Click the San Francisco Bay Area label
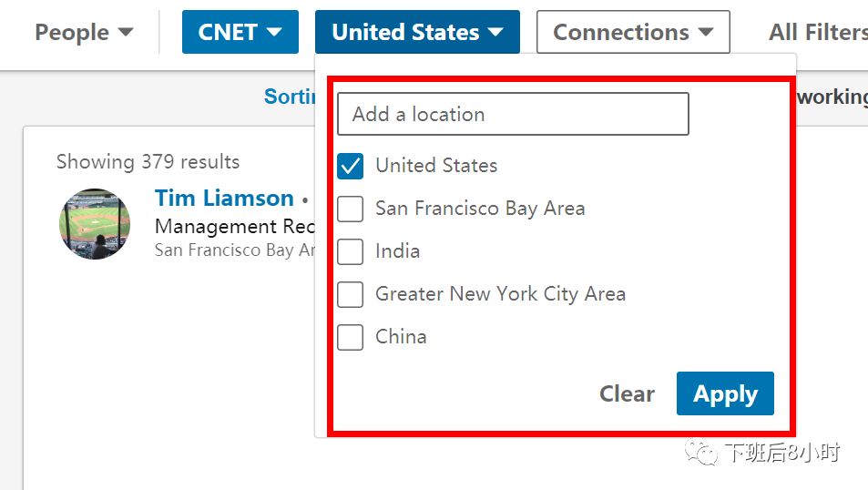 [x=480, y=209]
